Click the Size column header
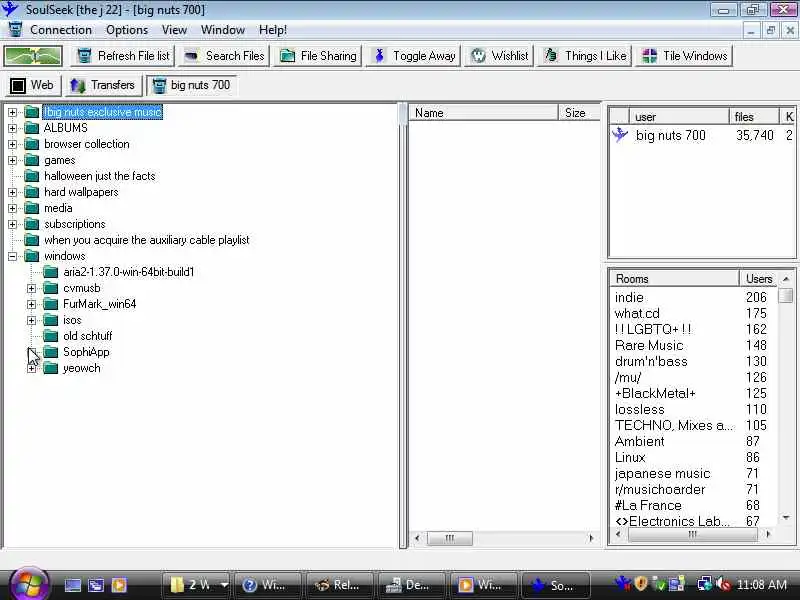The height and width of the screenshot is (600, 800). click(580, 113)
